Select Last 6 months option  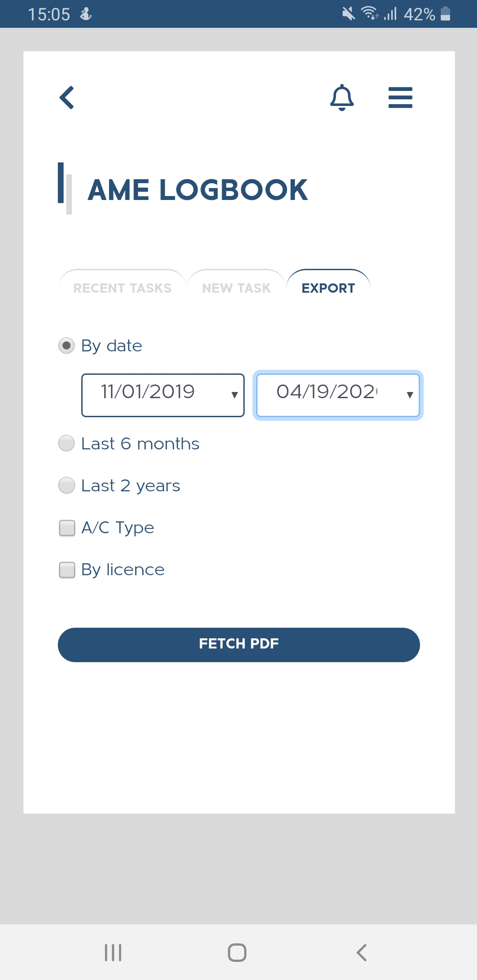pos(67,443)
